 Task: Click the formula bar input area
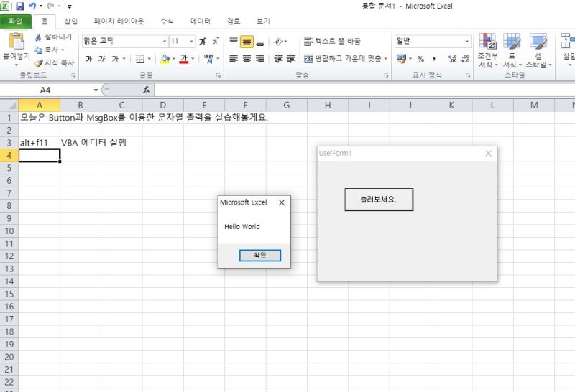[x=364, y=90]
